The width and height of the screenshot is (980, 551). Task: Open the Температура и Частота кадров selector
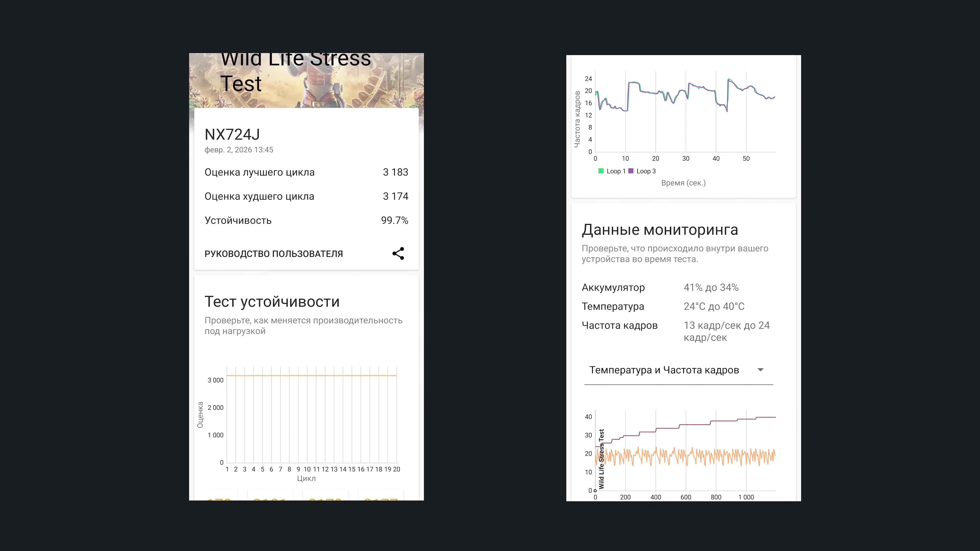click(x=664, y=370)
